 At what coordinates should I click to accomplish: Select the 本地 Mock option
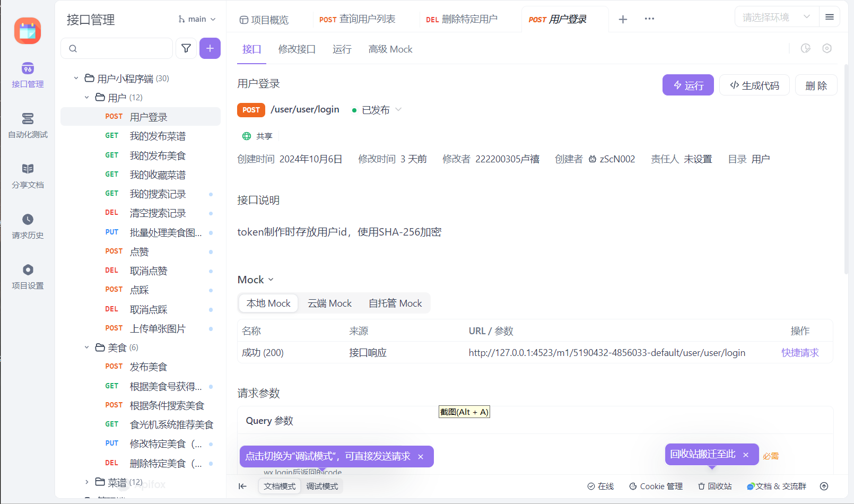[268, 303]
